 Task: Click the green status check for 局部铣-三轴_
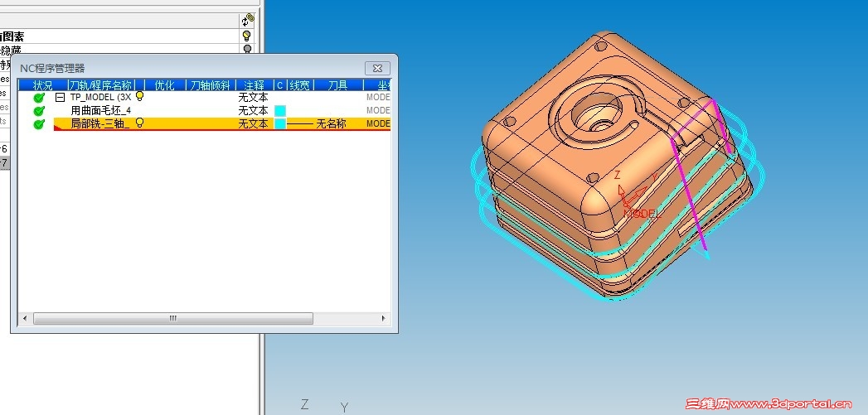click(x=39, y=124)
